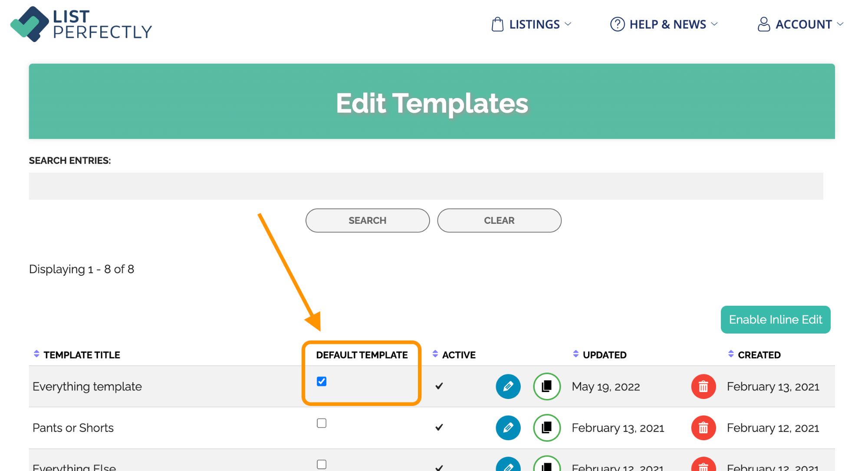Click the Enable Inline Edit button

[775, 320]
